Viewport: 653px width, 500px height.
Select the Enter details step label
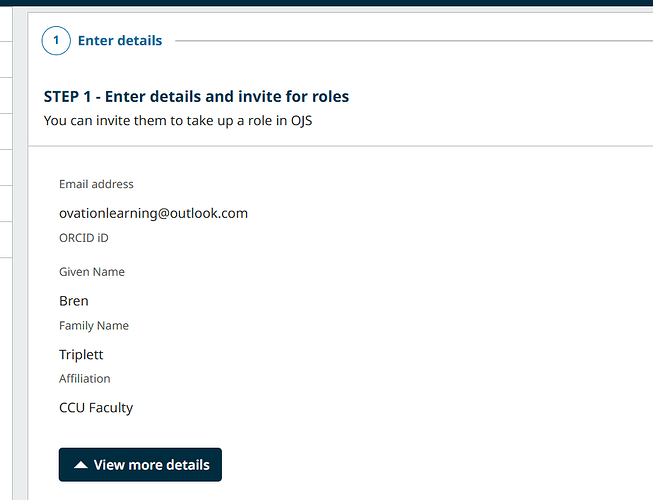point(120,41)
